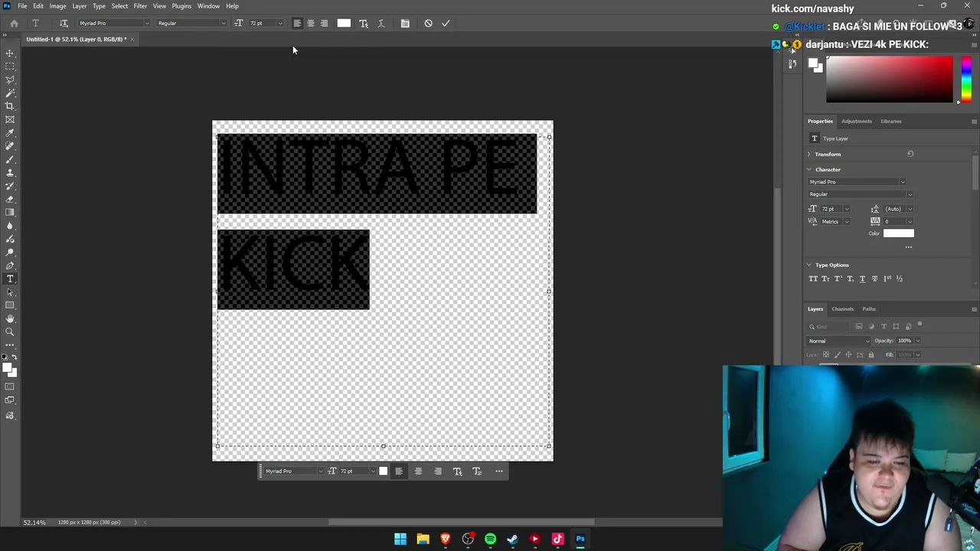
Task: Center text in options bar
Action: (310, 23)
